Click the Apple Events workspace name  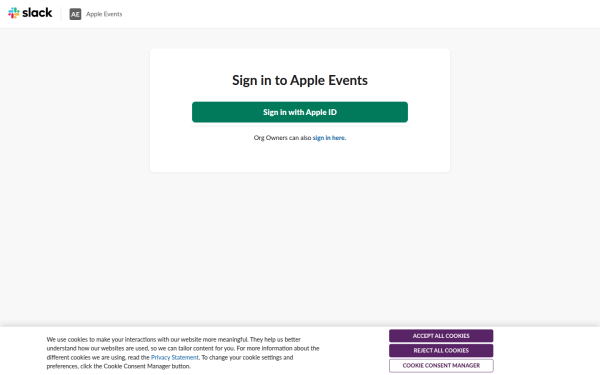[x=104, y=14]
